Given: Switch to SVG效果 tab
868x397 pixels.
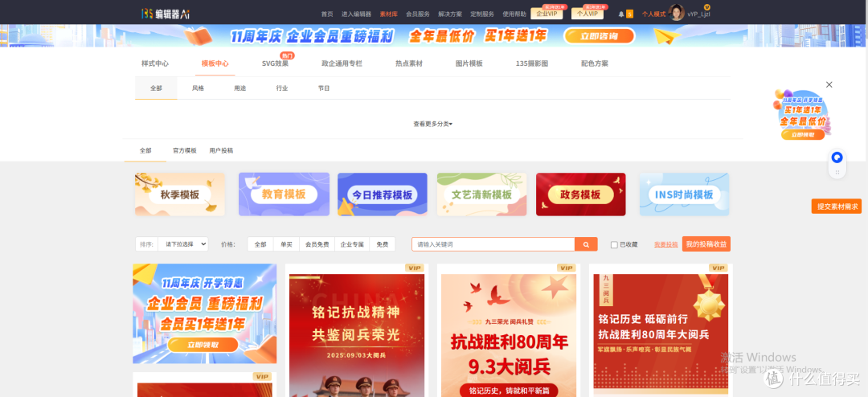Looking at the screenshot, I should (x=275, y=63).
